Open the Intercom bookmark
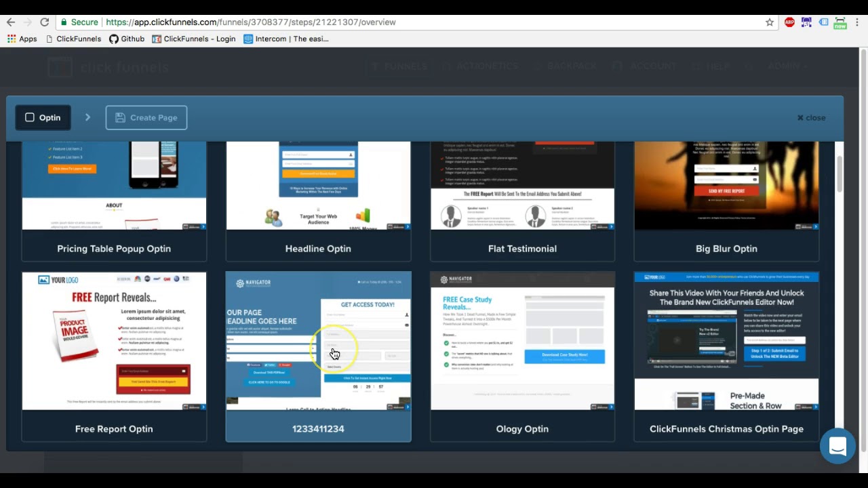 coord(286,39)
